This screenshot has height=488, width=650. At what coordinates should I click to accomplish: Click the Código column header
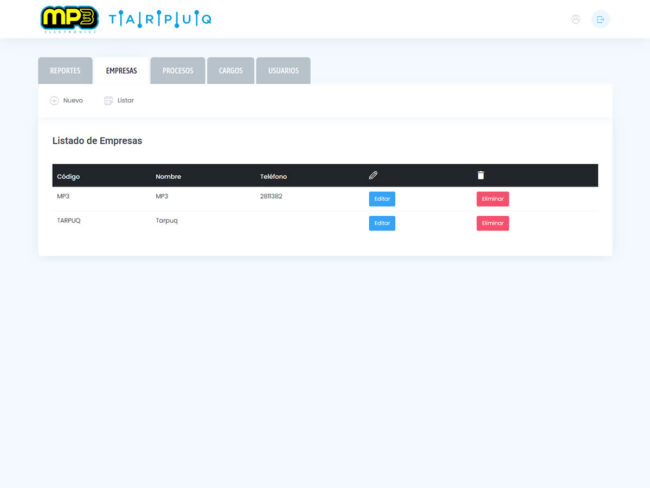point(69,176)
